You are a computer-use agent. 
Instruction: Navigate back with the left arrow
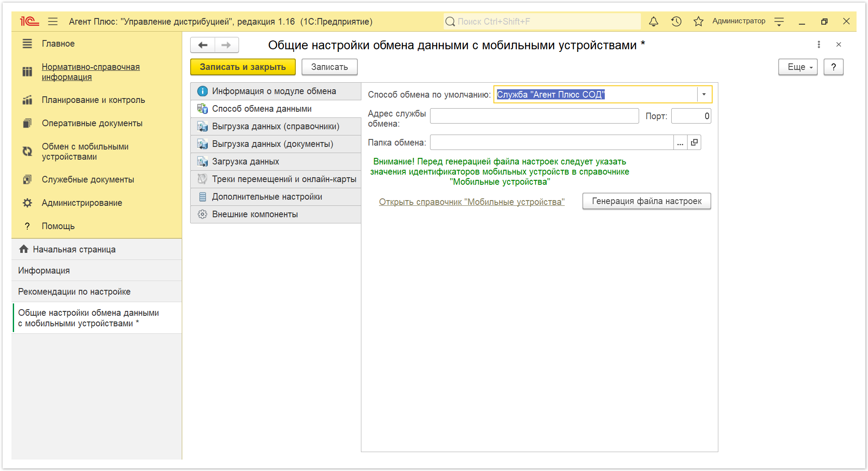(203, 45)
